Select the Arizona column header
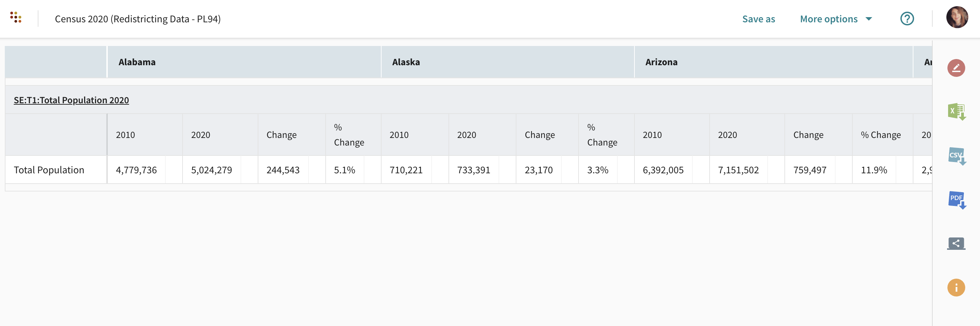 661,62
